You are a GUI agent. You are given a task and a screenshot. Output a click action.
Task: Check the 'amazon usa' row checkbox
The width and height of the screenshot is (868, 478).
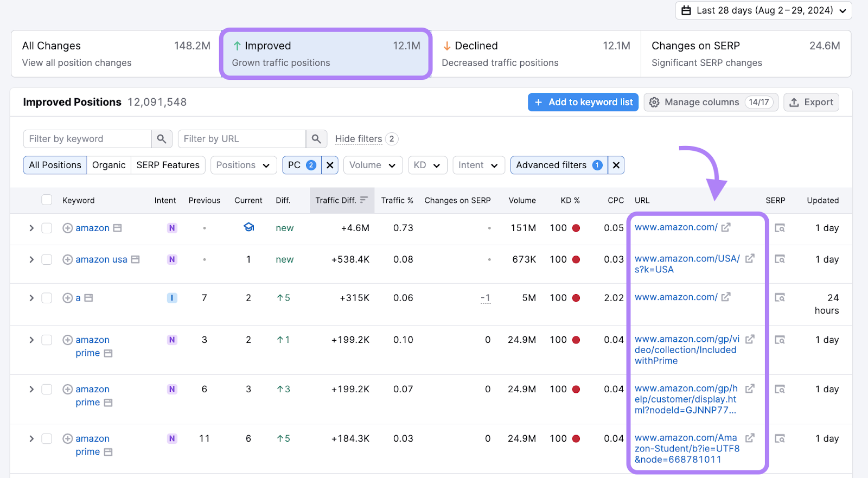47,260
